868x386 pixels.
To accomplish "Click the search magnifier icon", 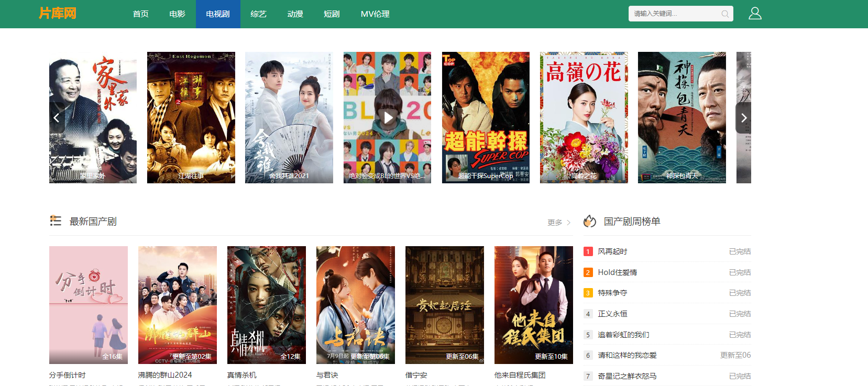I will 725,14.
